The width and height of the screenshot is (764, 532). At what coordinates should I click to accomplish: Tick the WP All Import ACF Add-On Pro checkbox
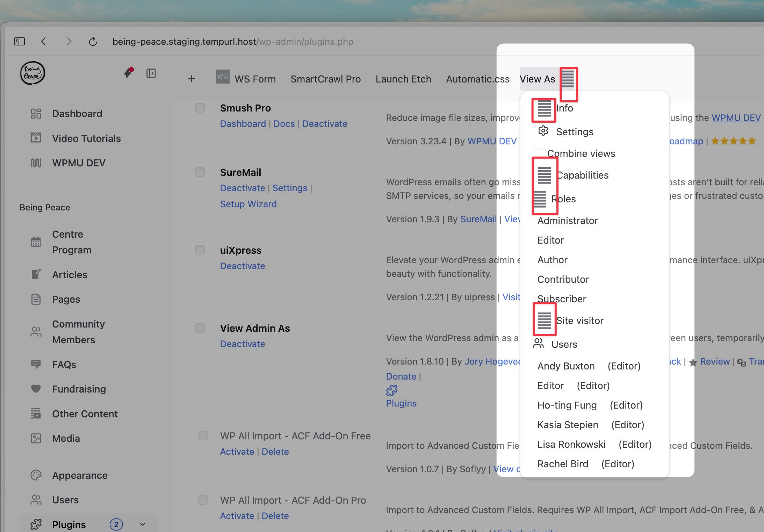pos(203,500)
